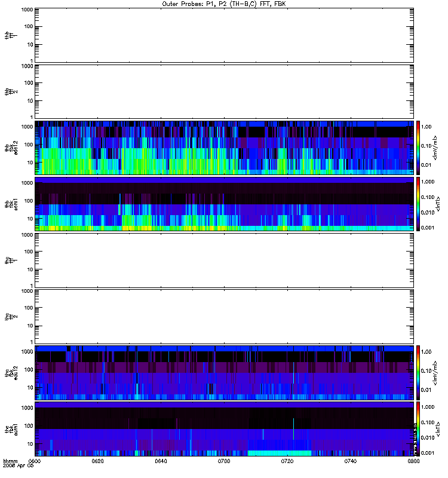Screen dimensions: 448x478
Task: Click the "hhmm" axis unit label
Action: [x=10, y=461]
